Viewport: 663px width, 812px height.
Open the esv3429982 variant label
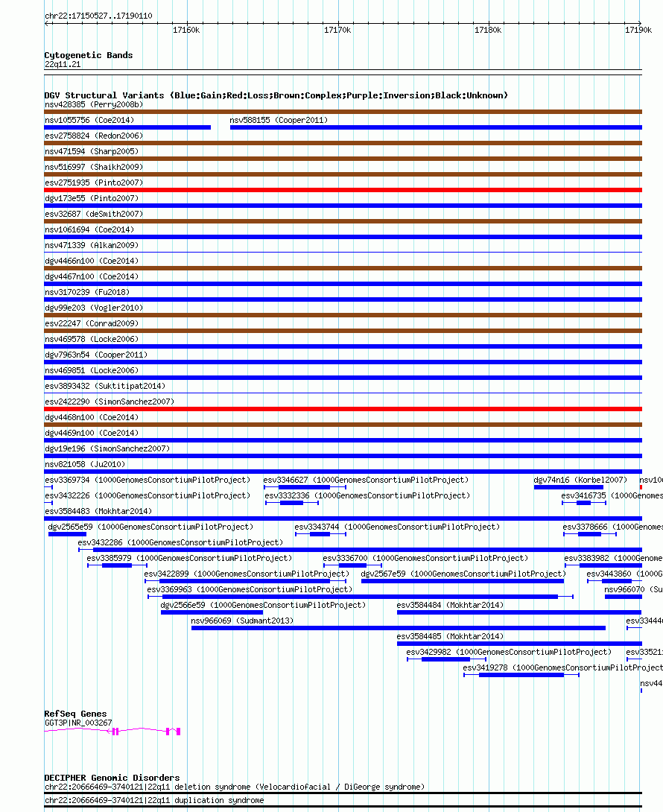coord(509,652)
